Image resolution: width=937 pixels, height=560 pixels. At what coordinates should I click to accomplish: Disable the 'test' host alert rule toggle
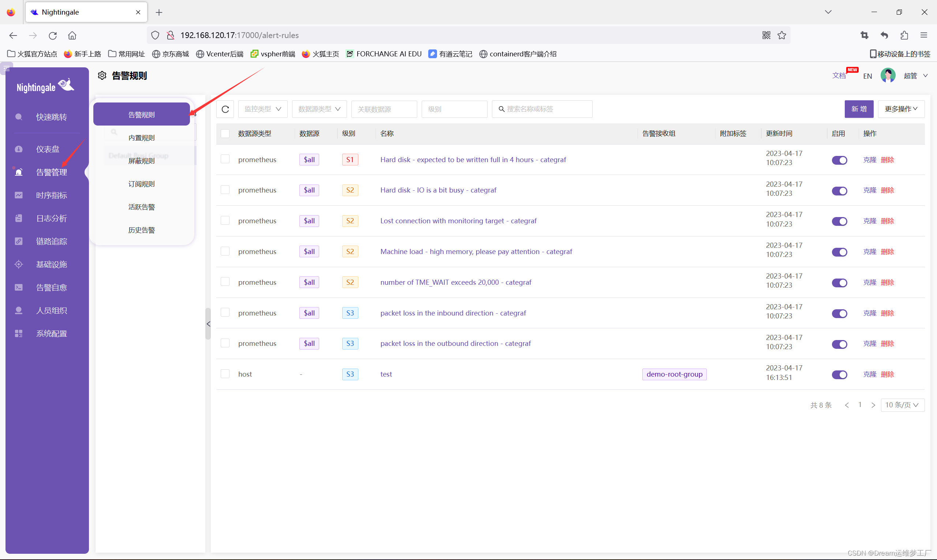(839, 374)
